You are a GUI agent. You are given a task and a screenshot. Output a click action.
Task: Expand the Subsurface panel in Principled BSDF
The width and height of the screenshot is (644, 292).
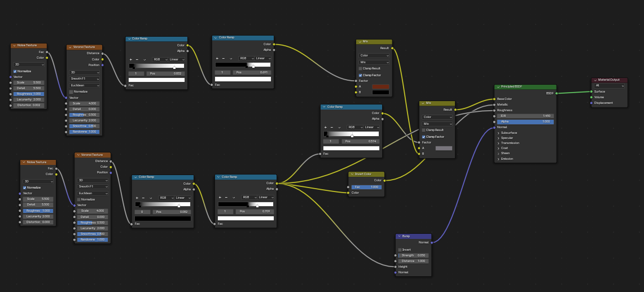(x=498, y=133)
